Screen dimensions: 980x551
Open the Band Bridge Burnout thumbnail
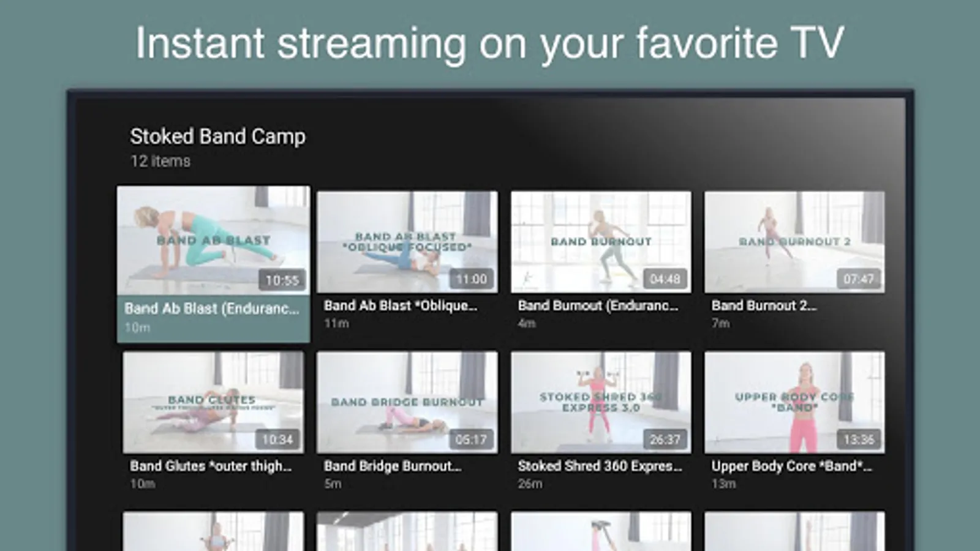coord(407,402)
